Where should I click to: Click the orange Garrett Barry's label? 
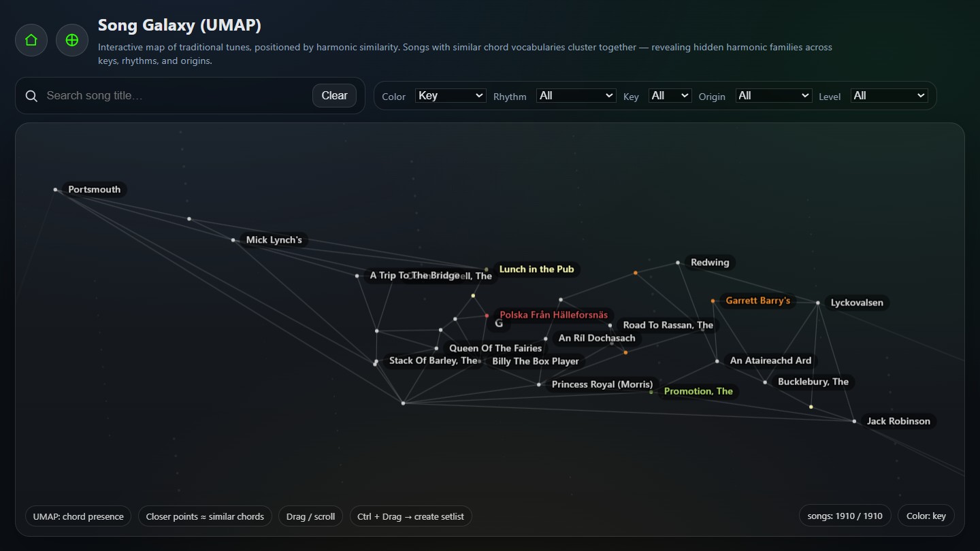(758, 300)
